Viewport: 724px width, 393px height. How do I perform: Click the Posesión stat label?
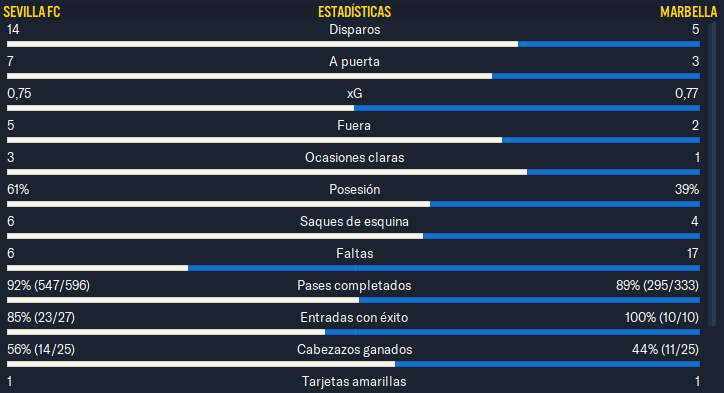coord(355,189)
